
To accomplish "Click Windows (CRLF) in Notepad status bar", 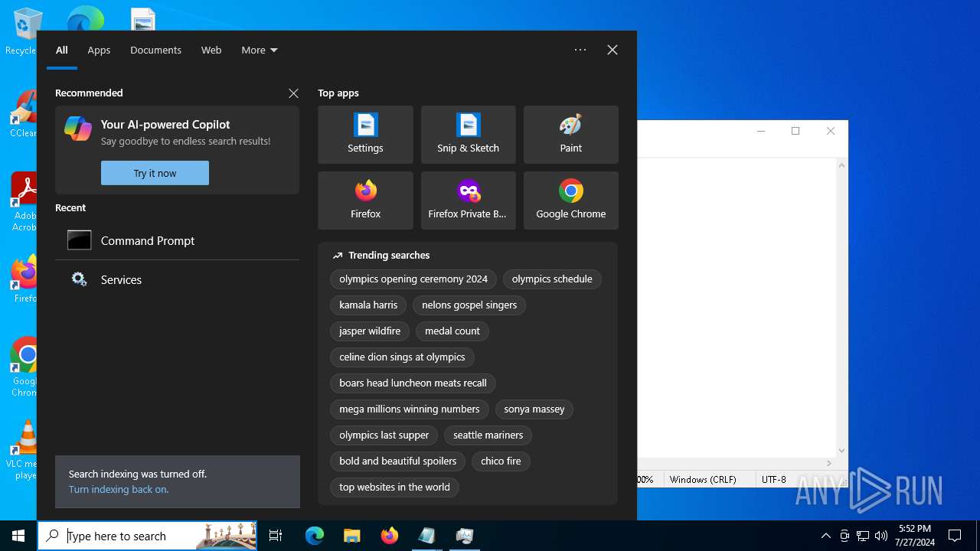I will pos(703,480).
